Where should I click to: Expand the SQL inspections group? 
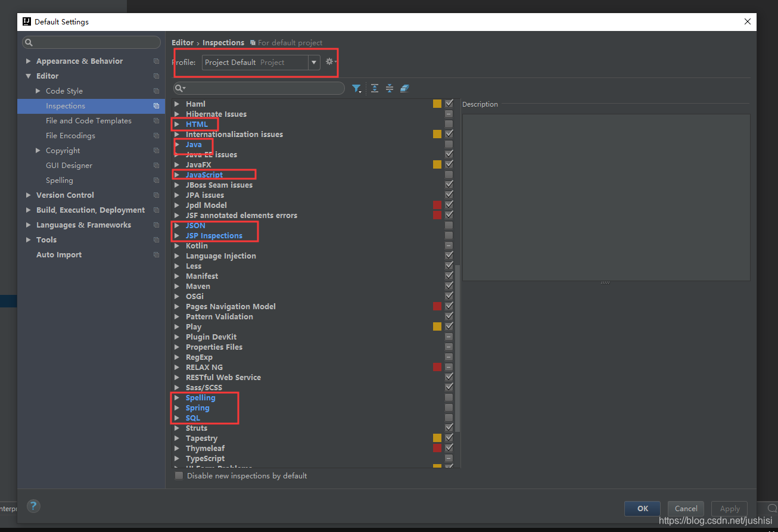click(177, 418)
